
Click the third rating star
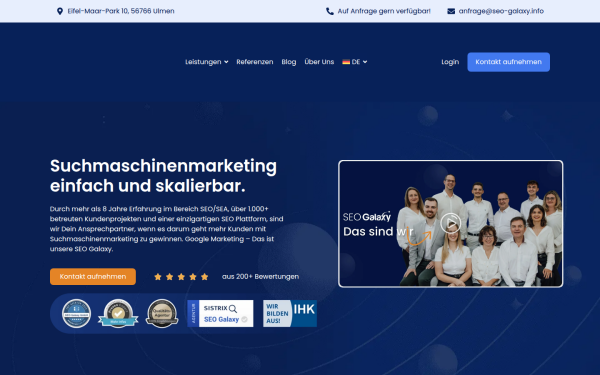[x=181, y=277]
